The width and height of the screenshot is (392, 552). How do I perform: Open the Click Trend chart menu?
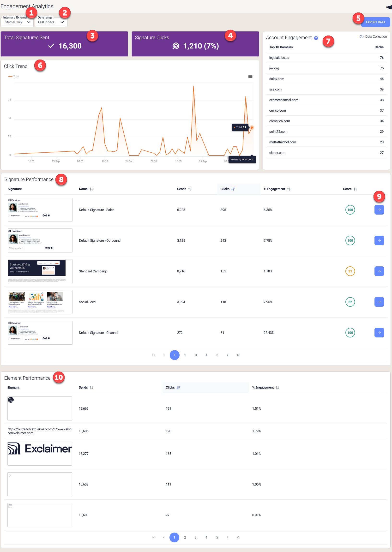[x=250, y=76]
